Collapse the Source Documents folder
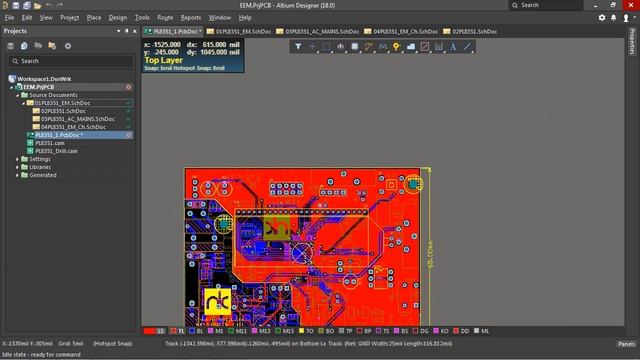The width and height of the screenshot is (640, 360). coord(18,95)
